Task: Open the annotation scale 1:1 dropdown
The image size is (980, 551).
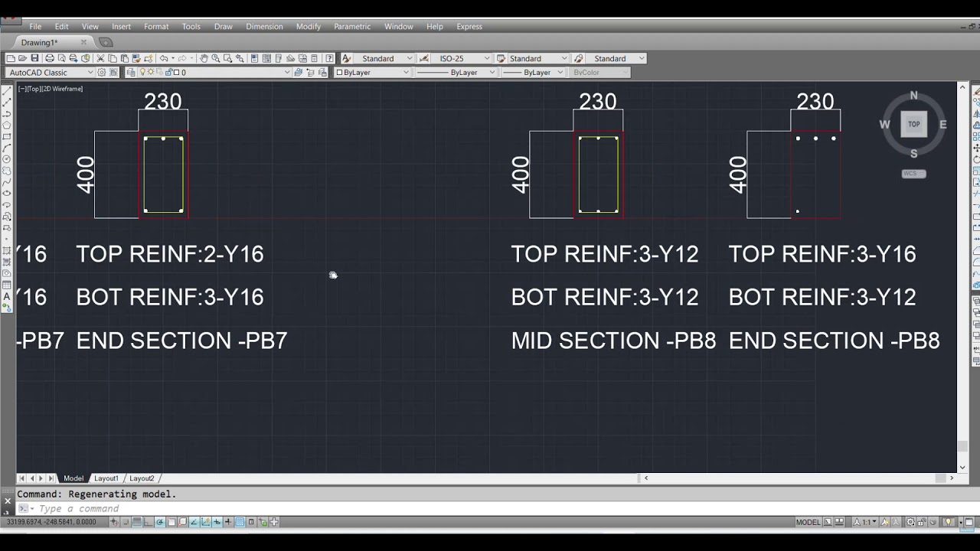Action: 866,522
